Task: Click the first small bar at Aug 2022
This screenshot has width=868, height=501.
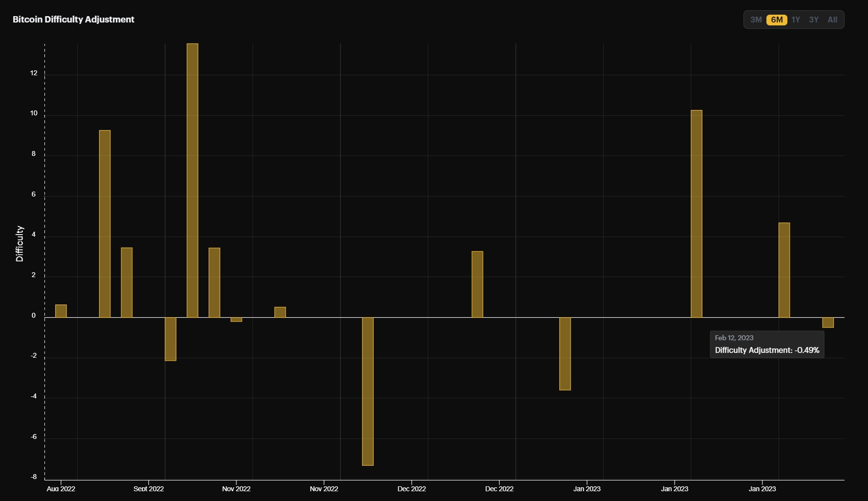Action: pos(61,311)
